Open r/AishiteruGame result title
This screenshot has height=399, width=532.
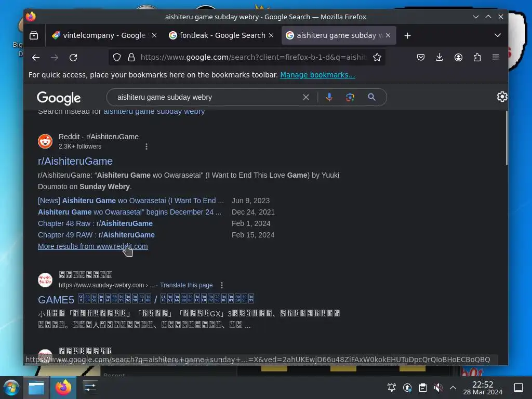pyautogui.click(x=75, y=161)
